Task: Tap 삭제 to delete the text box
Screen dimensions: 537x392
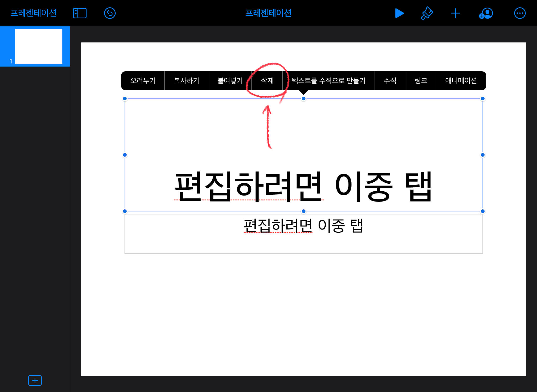Action: [x=267, y=81]
